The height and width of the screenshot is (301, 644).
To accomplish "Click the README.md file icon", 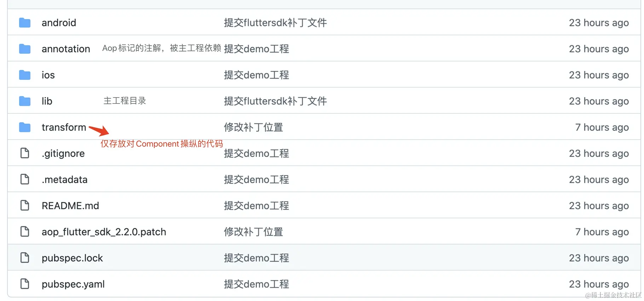I will [24, 206].
